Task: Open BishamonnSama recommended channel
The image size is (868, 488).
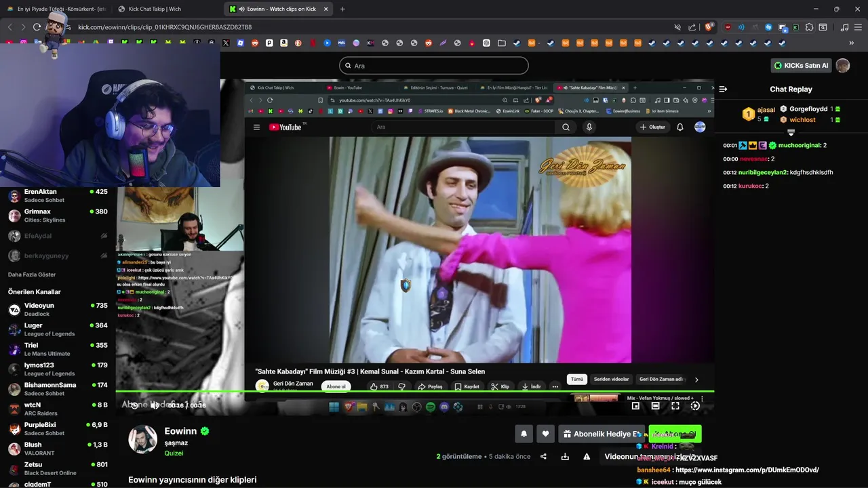Action: tap(58, 389)
